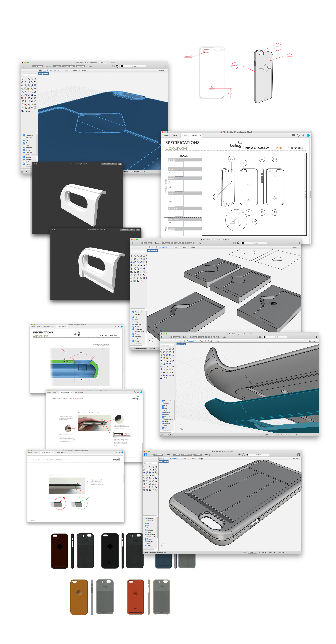
Task: Uncheck Midpoint osnap in 1 Card shell window
Action: click(x=24, y=148)
